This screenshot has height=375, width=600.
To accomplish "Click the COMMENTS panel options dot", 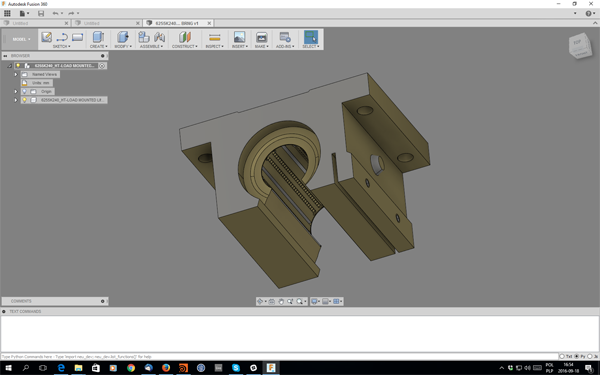I will coord(103,301).
